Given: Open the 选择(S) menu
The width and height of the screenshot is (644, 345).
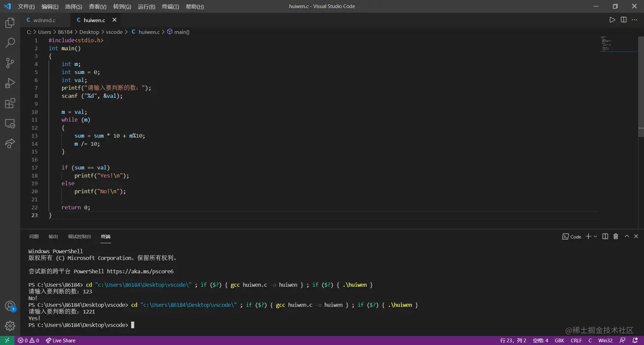Looking at the screenshot, I should coord(74,6).
